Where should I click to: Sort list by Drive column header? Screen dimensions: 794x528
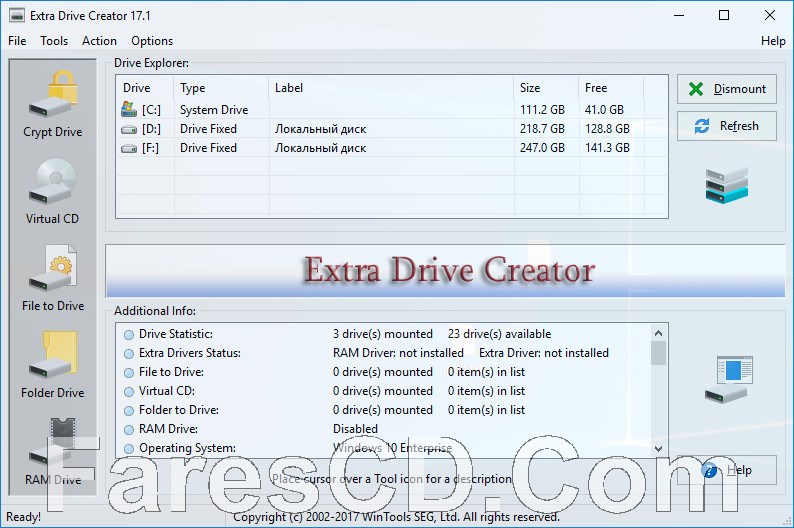tap(145, 88)
